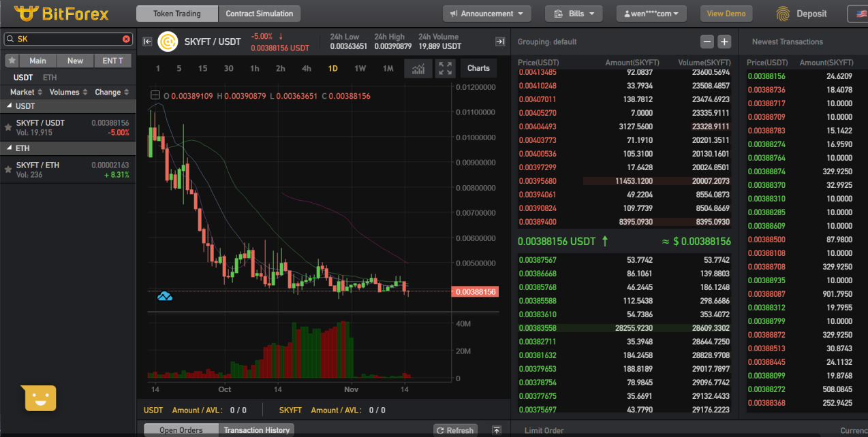Set chart interval to 30 minutes
Image resolution: width=868 pixels, height=437 pixels.
point(228,68)
